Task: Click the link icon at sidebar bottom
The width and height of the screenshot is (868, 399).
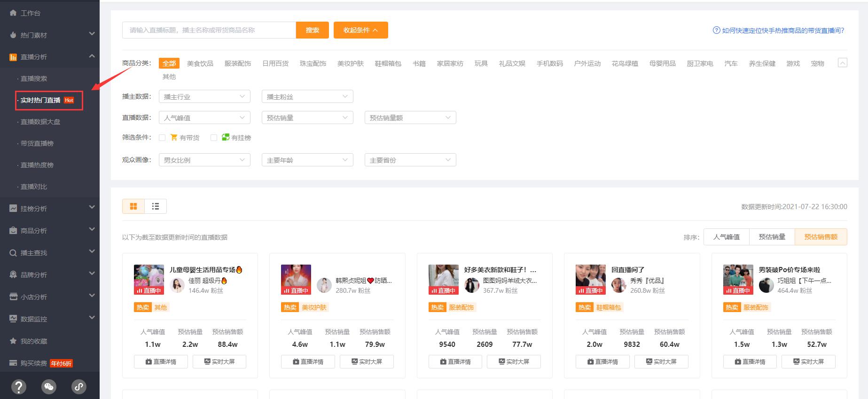Action: [78, 387]
